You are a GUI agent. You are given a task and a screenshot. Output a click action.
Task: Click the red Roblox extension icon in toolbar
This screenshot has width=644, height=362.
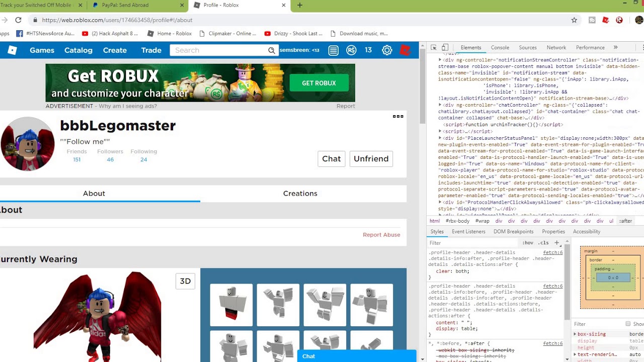pos(606,20)
